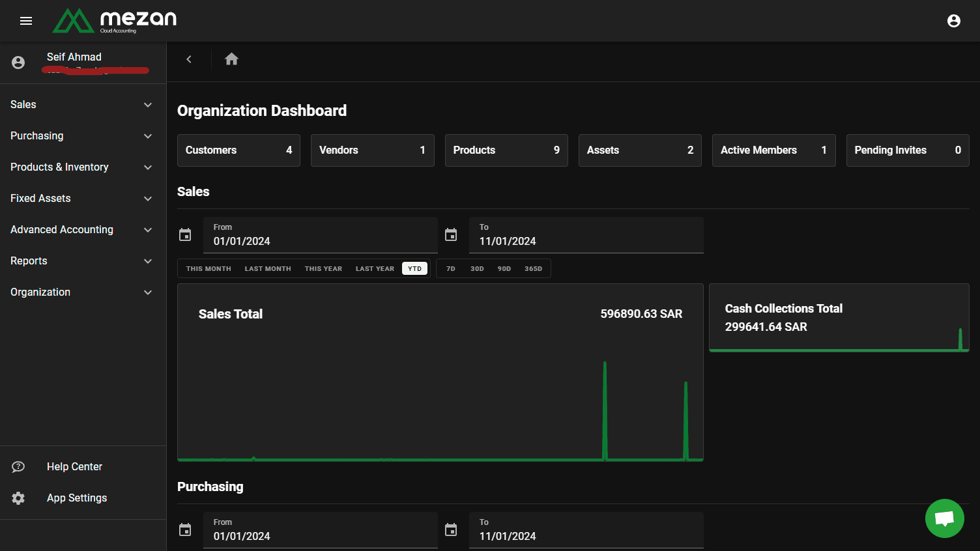Image resolution: width=980 pixels, height=551 pixels.
Task: Select the 365D range
Action: point(533,268)
